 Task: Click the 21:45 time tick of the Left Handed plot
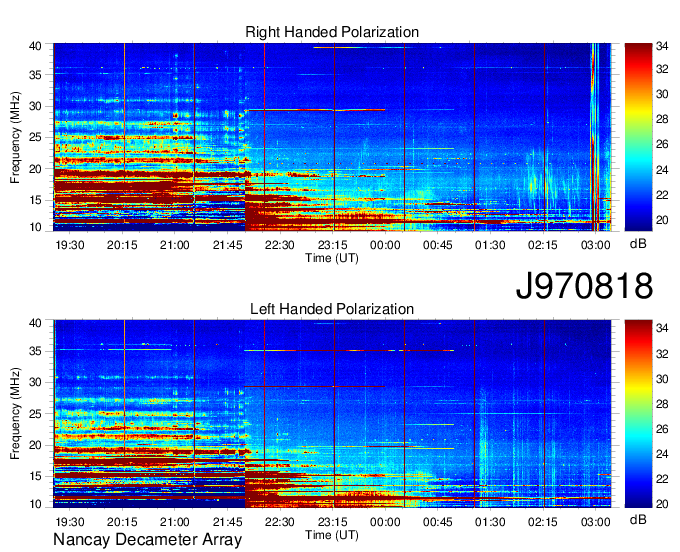click(227, 522)
